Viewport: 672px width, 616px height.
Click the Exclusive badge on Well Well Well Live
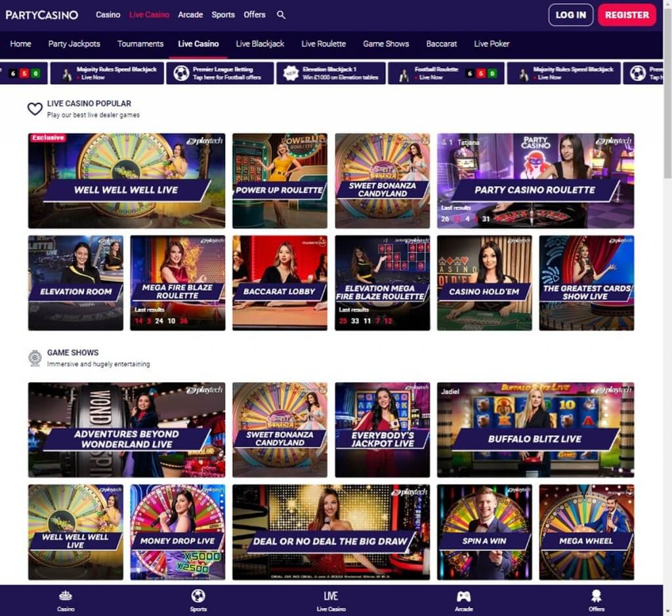[47, 138]
